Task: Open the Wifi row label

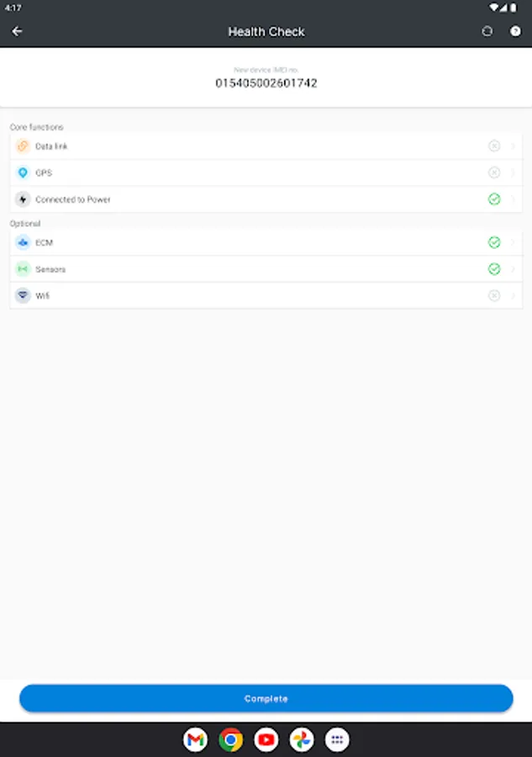Action: (42, 296)
